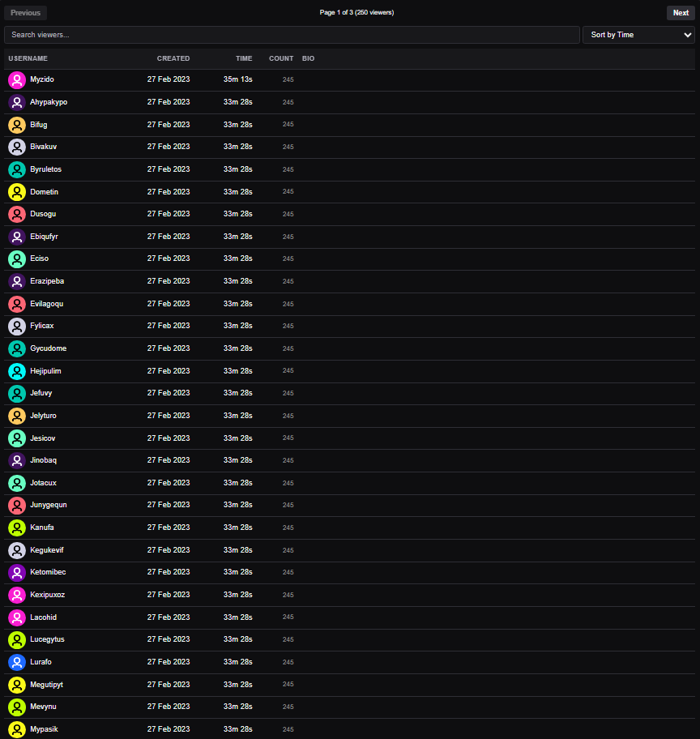700x739 pixels.
Task: Click Byruletos's teal avatar icon
Action: pos(17,169)
